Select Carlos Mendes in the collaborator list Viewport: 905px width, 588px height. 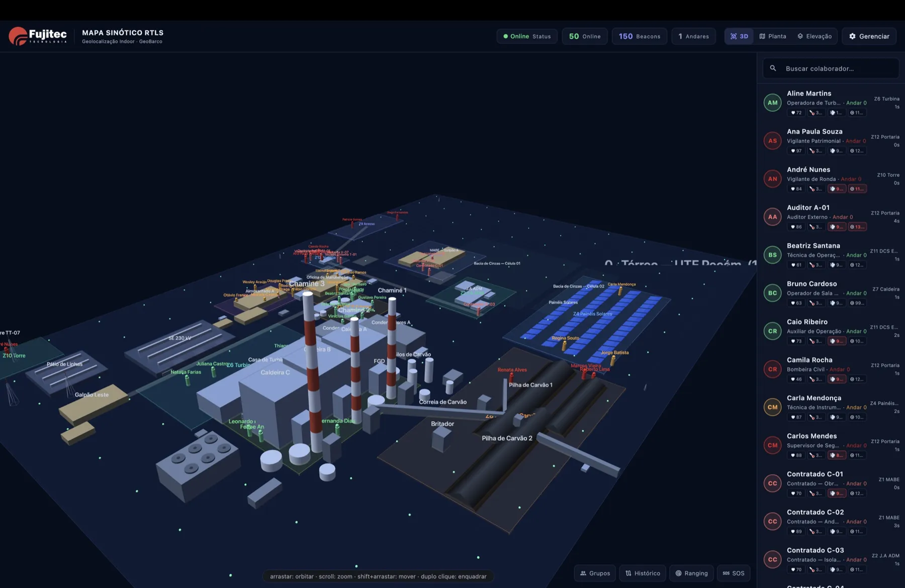coord(831,445)
